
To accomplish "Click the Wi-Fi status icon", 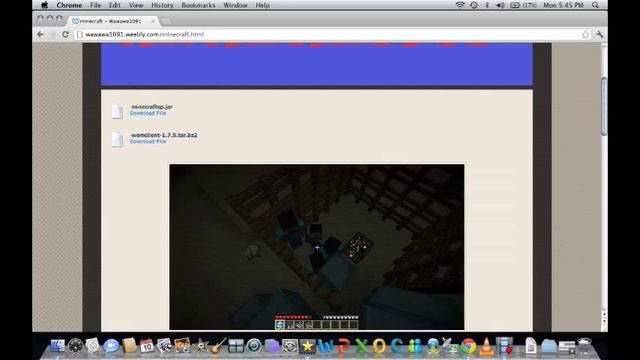I will tap(460, 5).
